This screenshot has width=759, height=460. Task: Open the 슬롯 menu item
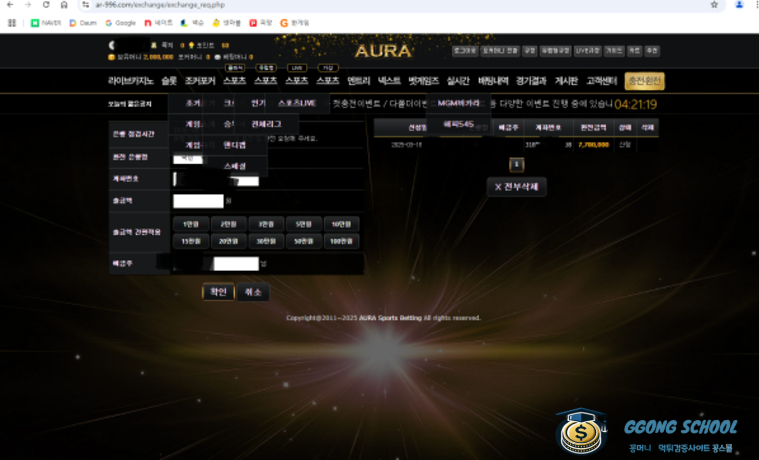[x=169, y=81]
